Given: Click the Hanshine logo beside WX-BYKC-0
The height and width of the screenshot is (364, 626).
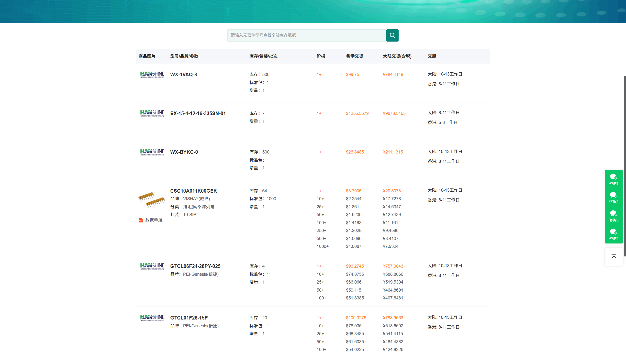Looking at the screenshot, I should [x=152, y=152].
